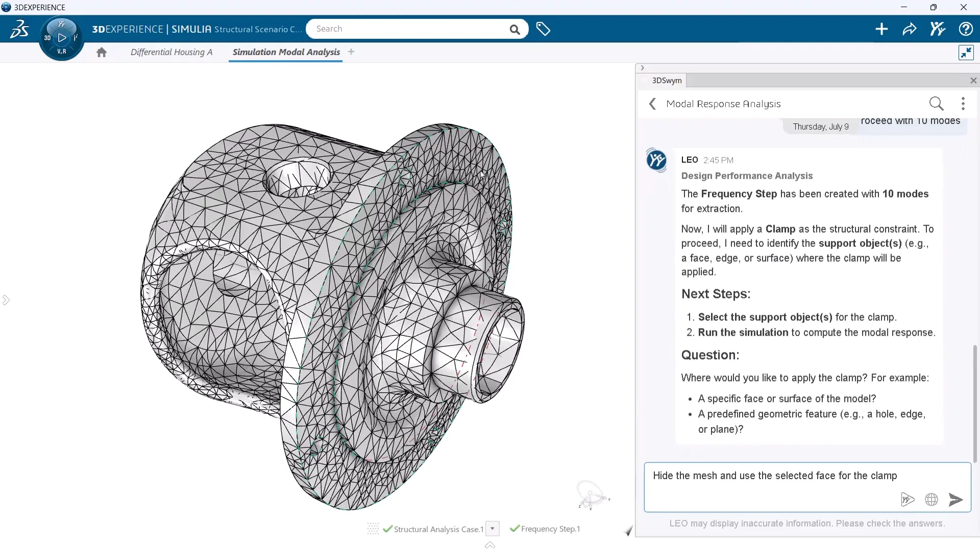Click the '2:45 PM' message timestamp

[718, 160]
